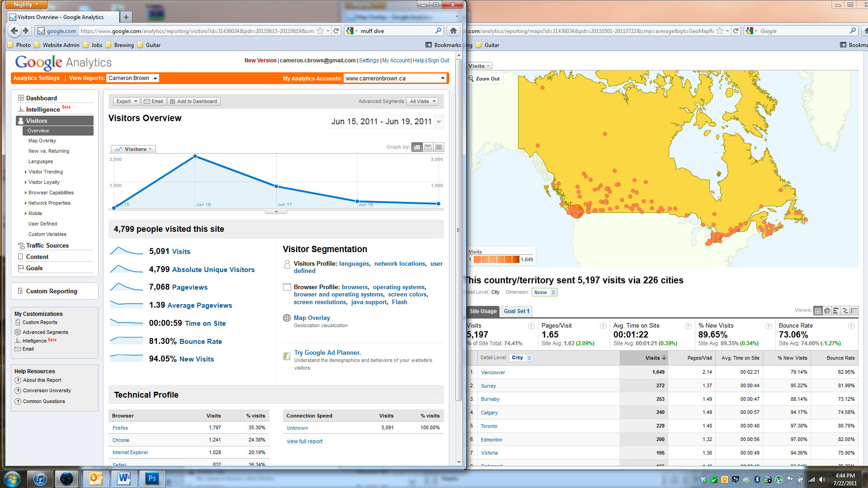
Task: Reload page with the refresh icon
Action: [x=336, y=31]
